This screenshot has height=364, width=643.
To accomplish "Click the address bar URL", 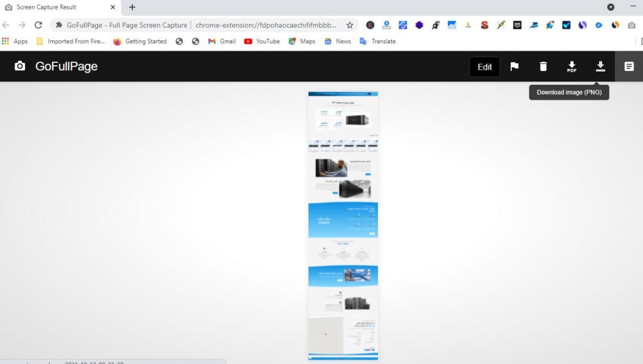I will (266, 25).
